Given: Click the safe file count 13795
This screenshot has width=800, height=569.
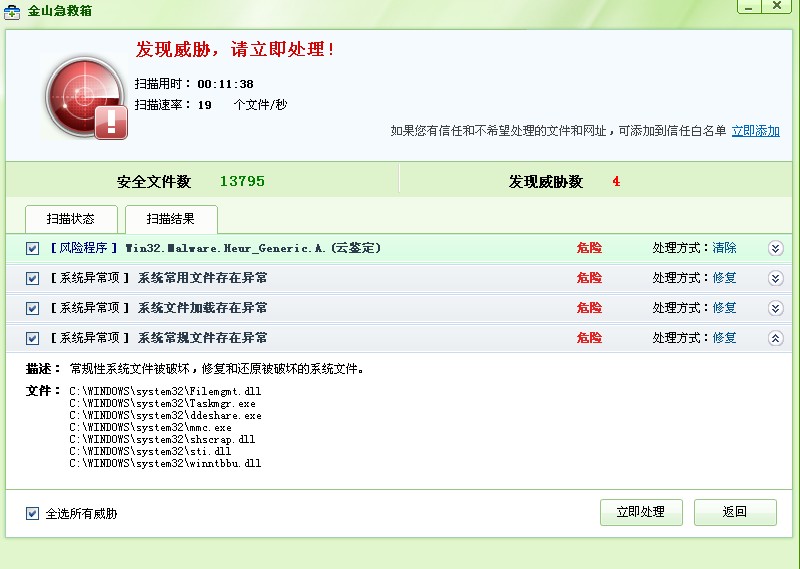Looking at the screenshot, I should [242, 181].
